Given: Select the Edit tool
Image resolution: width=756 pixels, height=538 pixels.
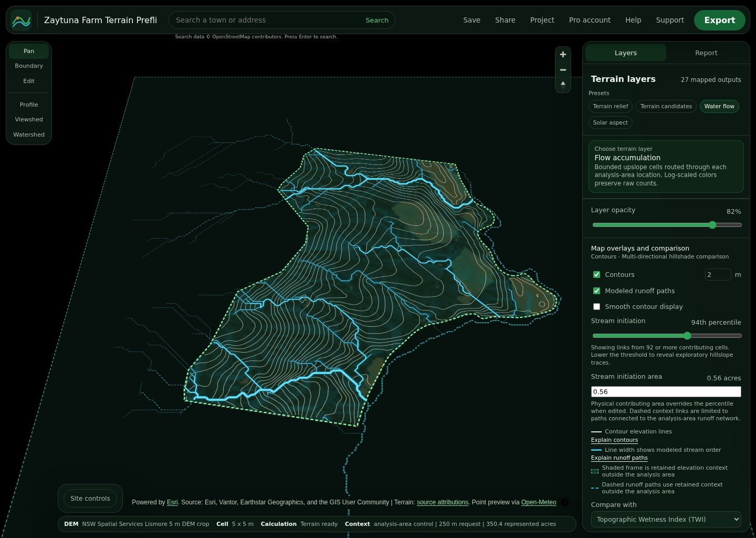Looking at the screenshot, I should click(29, 81).
